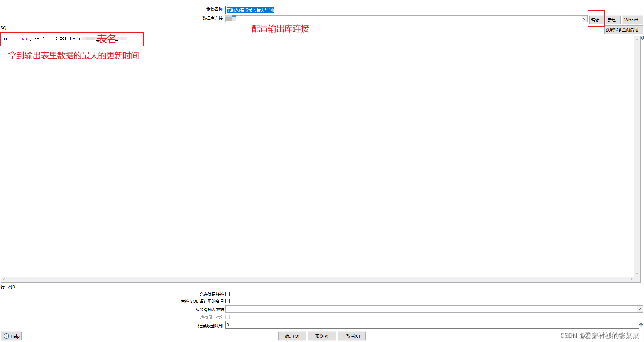Click the step name input field
Viewport: 644px width, 342px height.
coord(434,10)
